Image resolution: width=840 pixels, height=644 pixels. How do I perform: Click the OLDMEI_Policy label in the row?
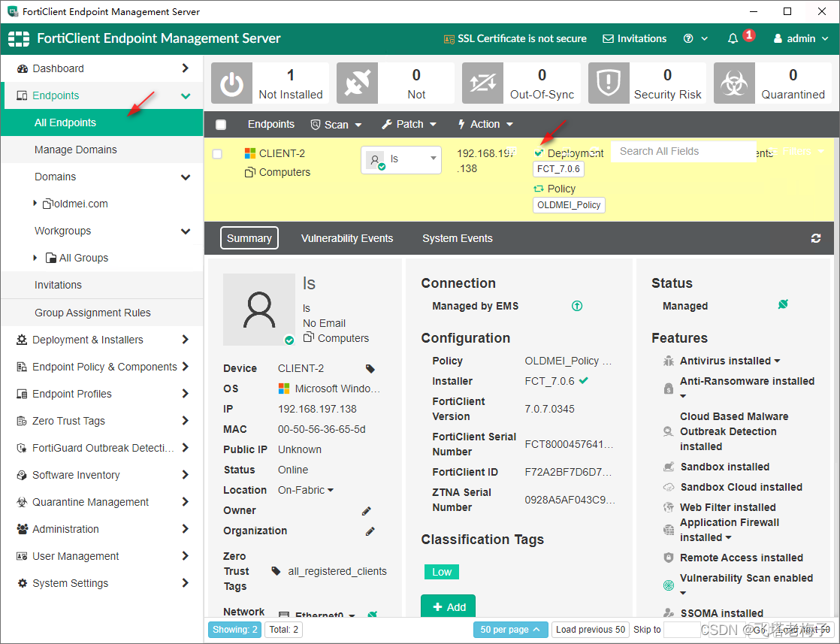[x=569, y=204]
